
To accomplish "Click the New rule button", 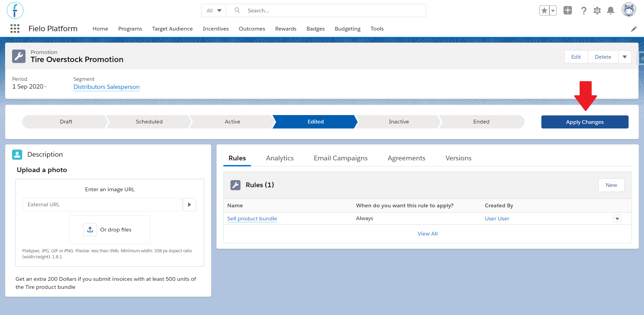I will 611,185.
